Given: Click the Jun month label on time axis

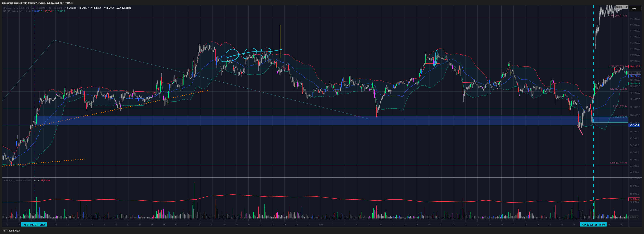Looking at the screenshot, I should 321,224.
